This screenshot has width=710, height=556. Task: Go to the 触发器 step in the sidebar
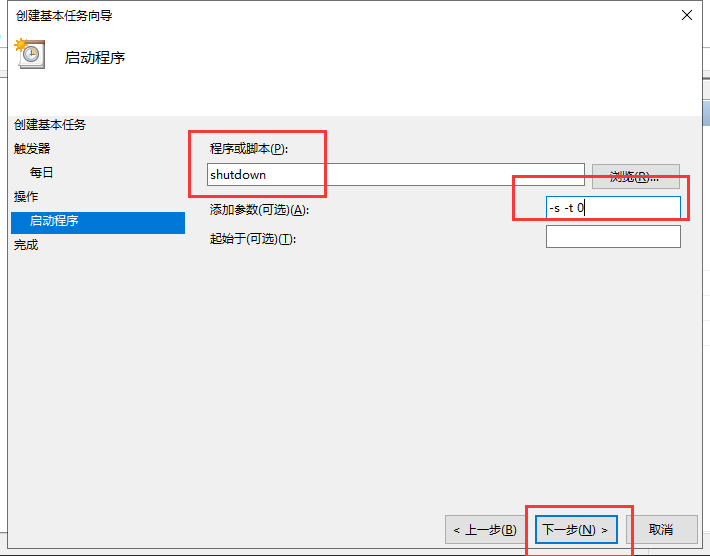[32, 149]
